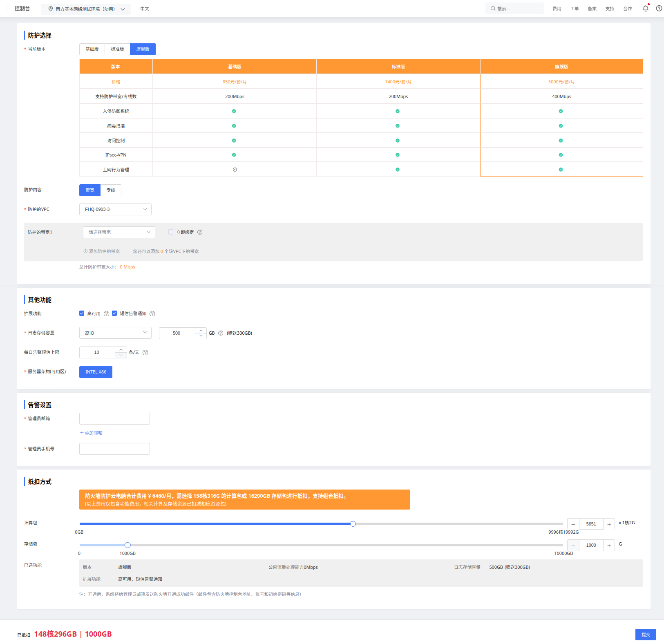Click the compute package slider handle
The height and width of the screenshot is (644, 664).
pyautogui.click(x=353, y=524)
